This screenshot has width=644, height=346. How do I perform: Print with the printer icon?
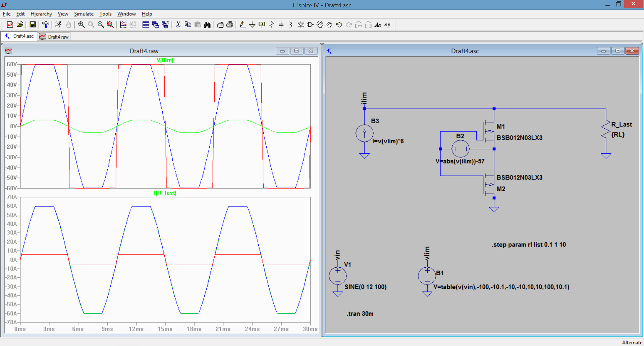coord(230,24)
